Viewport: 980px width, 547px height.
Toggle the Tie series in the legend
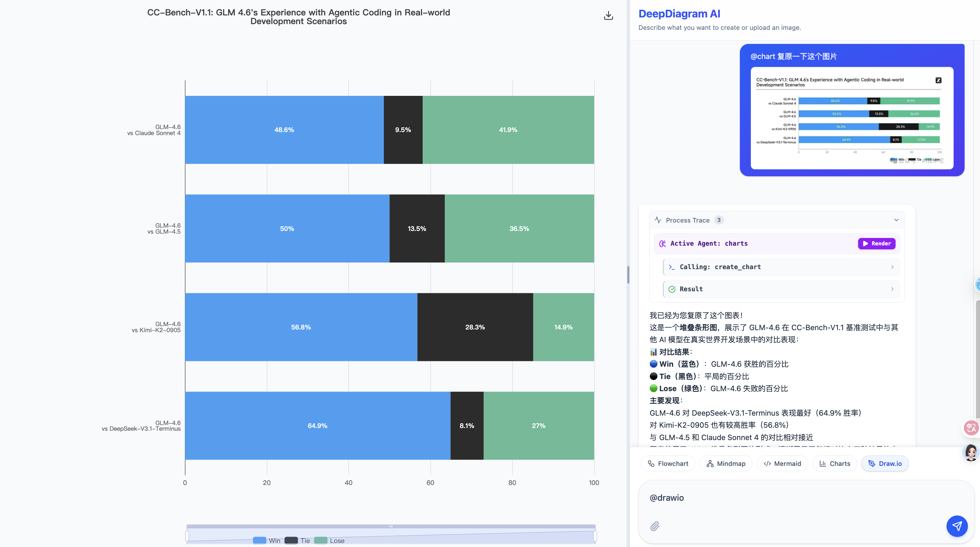point(299,540)
